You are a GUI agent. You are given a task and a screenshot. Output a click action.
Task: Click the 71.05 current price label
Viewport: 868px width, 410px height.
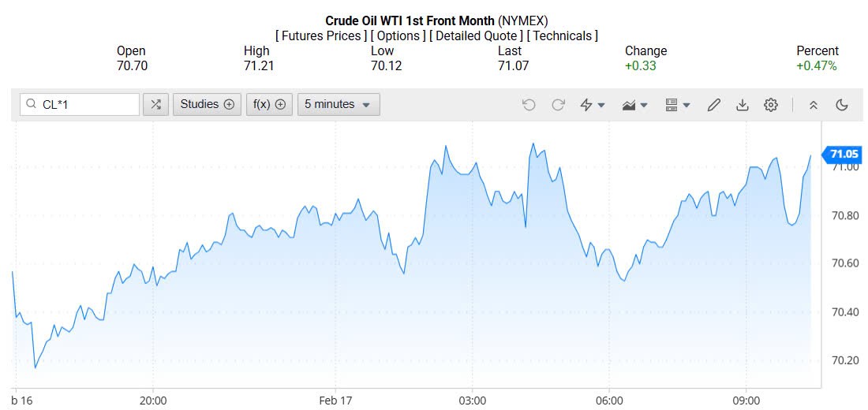tap(844, 154)
